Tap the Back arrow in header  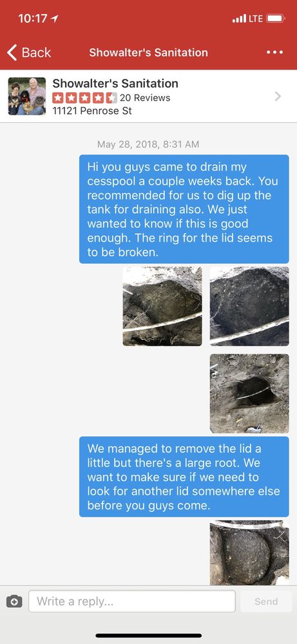coord(29,53)
